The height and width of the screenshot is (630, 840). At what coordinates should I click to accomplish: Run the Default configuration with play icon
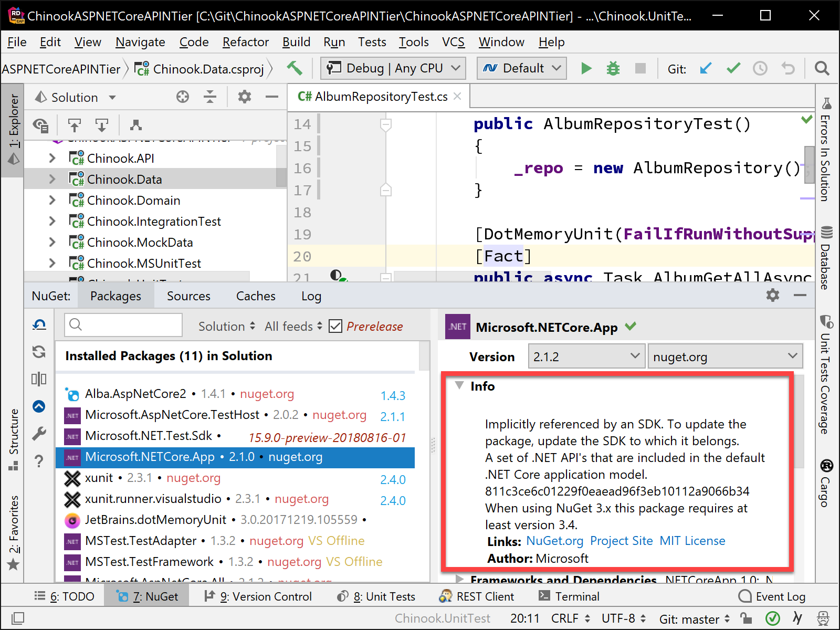pyautogui.click(x=586, y=68)
